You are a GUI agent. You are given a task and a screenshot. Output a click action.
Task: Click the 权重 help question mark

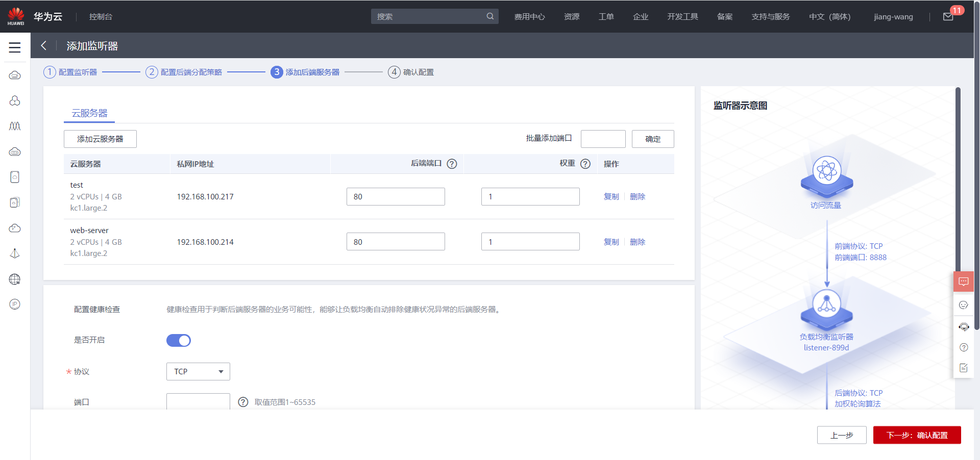(x=585, y=164)
